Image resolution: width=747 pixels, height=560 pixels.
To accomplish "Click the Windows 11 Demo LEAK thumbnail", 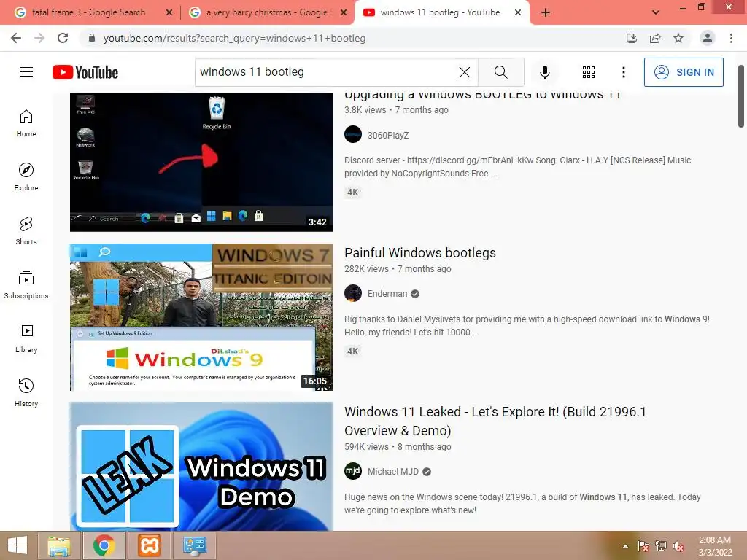I will (201, 467).
